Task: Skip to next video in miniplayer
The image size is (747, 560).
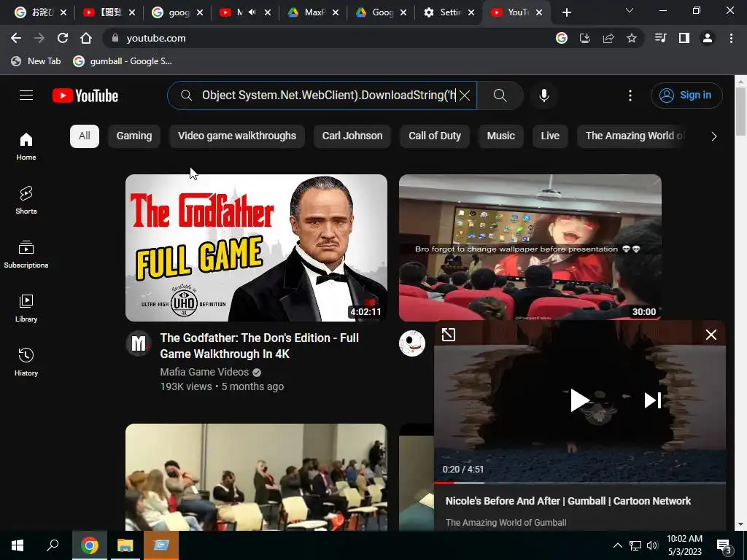Action: point(653,400)
